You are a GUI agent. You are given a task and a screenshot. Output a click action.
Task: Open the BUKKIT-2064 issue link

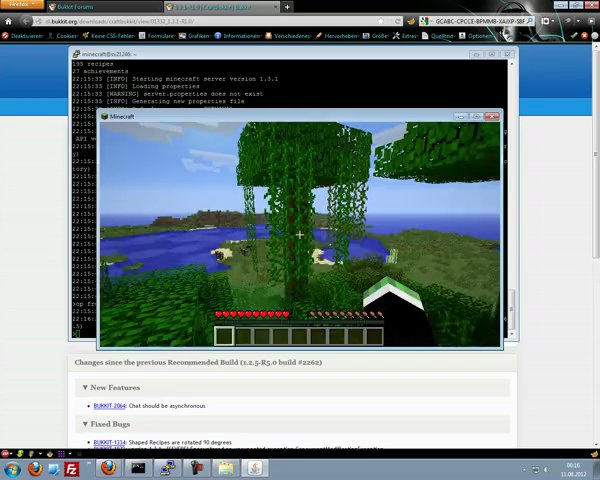point(110,405)
